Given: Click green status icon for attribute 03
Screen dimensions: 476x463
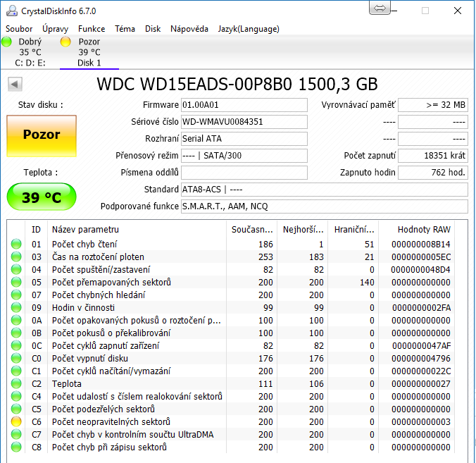Looking at the screenshot, I should 16,257.
